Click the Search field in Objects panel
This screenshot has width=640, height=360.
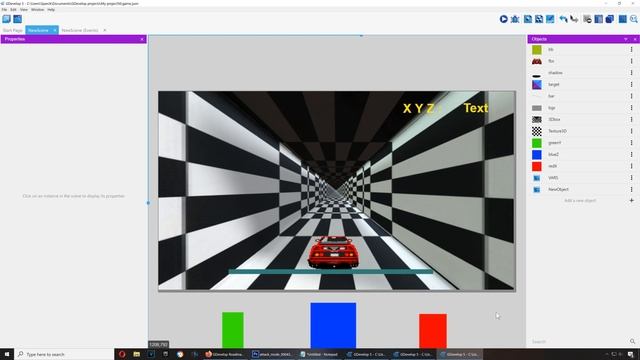(x=579, y=341)
